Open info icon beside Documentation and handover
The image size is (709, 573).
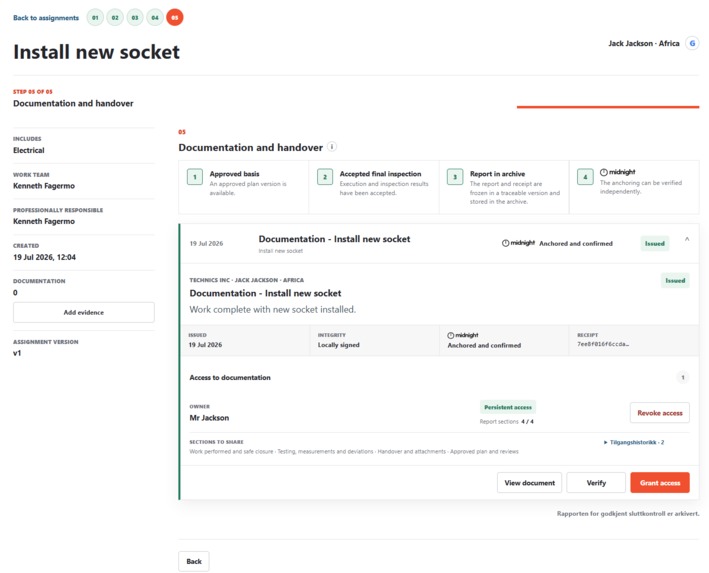pyautogui.click(x=332, y=147)
